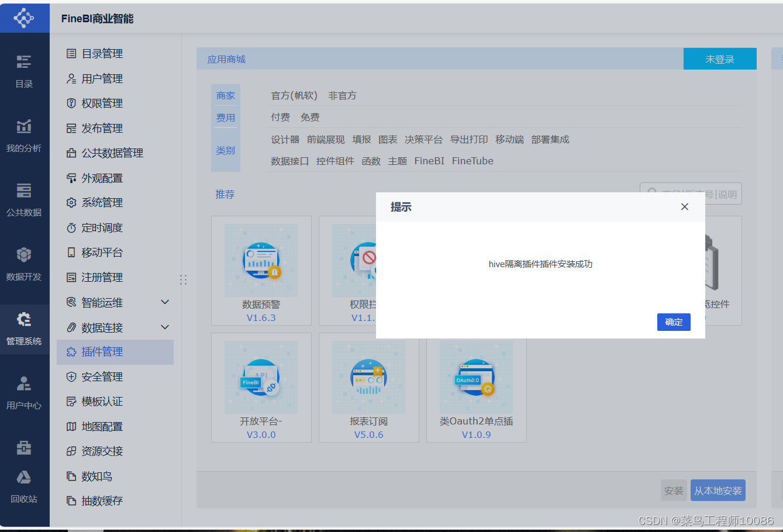
Task: Open 用户中心 in the left bar
Action: tap(24, 393)
